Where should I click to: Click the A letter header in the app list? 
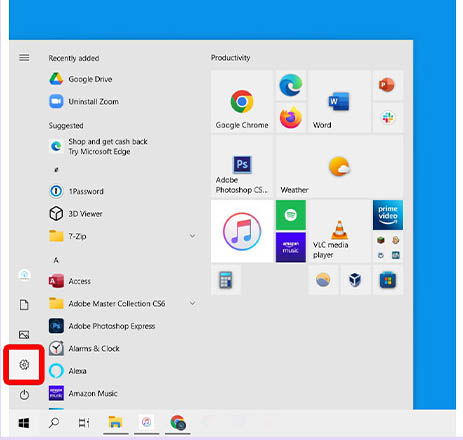click(x=56, y=260)
